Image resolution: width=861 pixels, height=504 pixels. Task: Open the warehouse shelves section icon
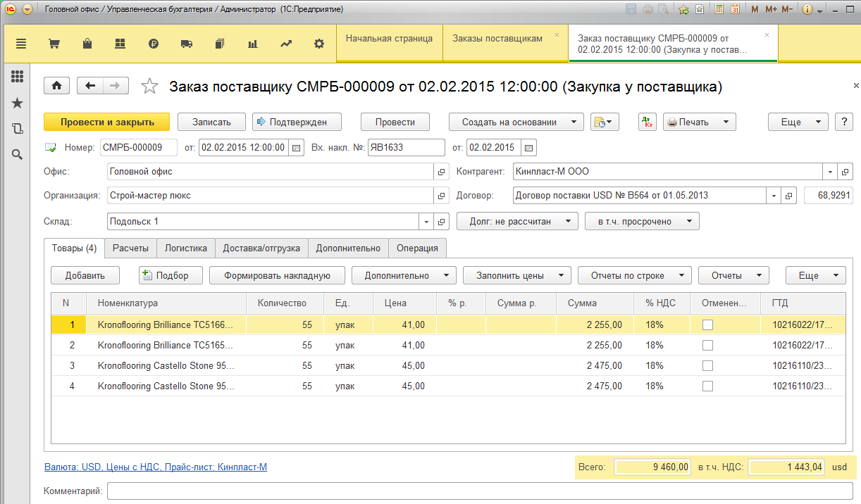click(x=120, y=44)
